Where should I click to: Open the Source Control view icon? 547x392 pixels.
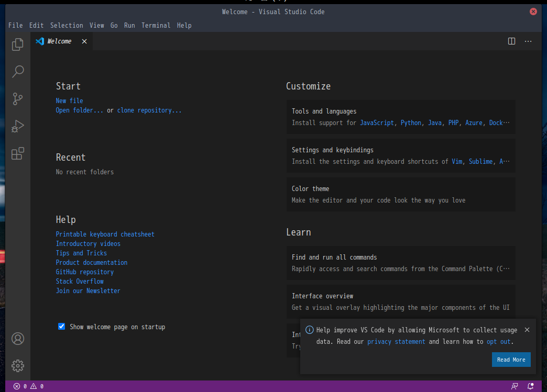click(17, 99)
